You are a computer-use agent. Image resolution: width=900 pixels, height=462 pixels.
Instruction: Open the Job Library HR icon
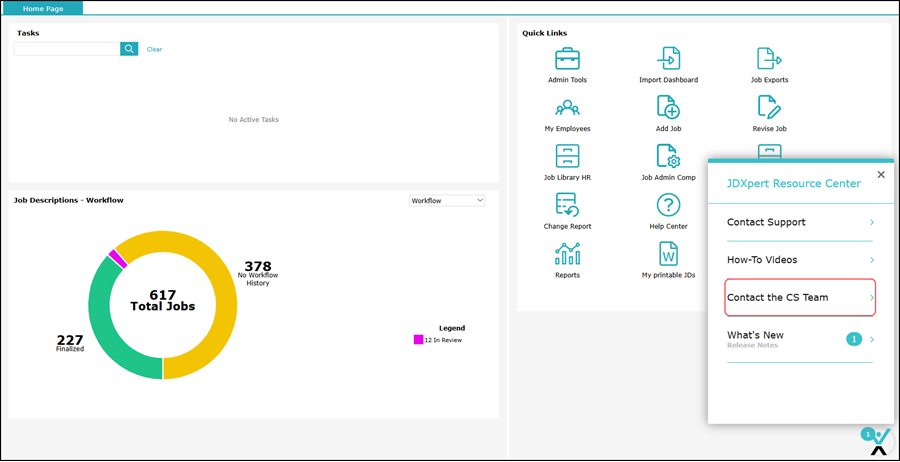point(567,156)
